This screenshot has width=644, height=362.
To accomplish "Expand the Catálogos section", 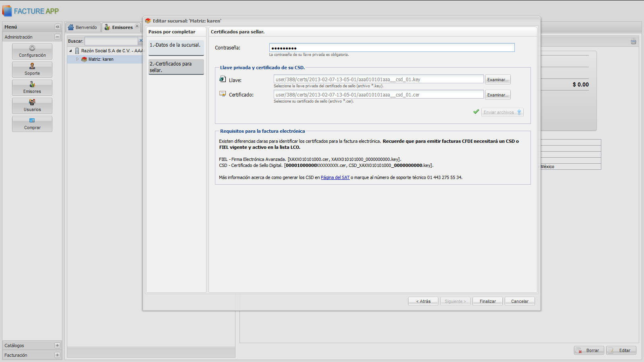I will coord(57,346).
